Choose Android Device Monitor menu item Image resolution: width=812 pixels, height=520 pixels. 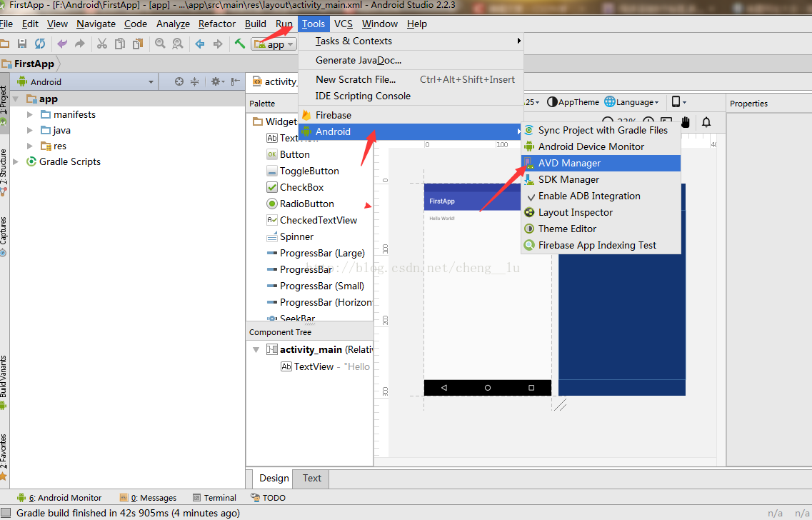pos(601,146)
